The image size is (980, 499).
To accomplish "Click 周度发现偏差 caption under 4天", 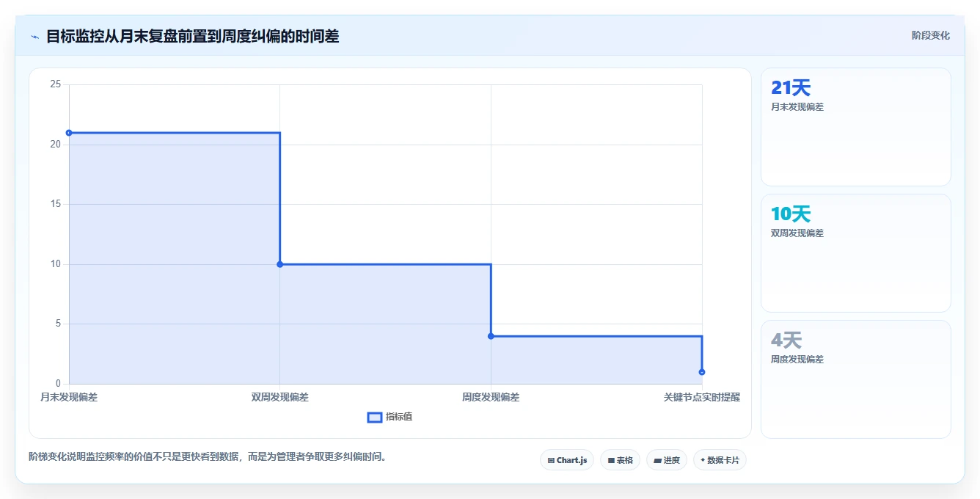I will click(x=797, y=359).
